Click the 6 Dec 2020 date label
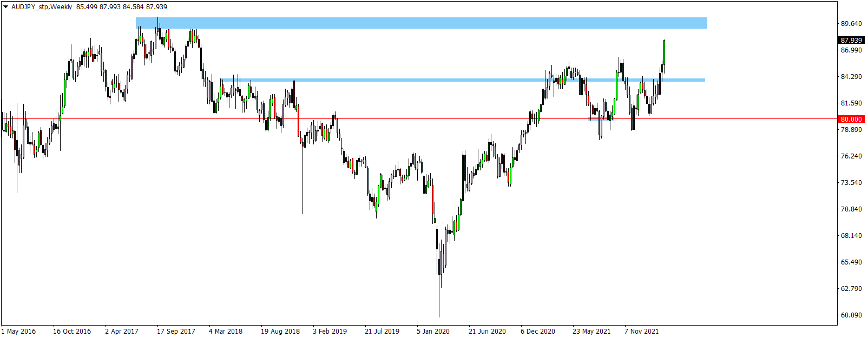868x338 pixels. (538, 331)
